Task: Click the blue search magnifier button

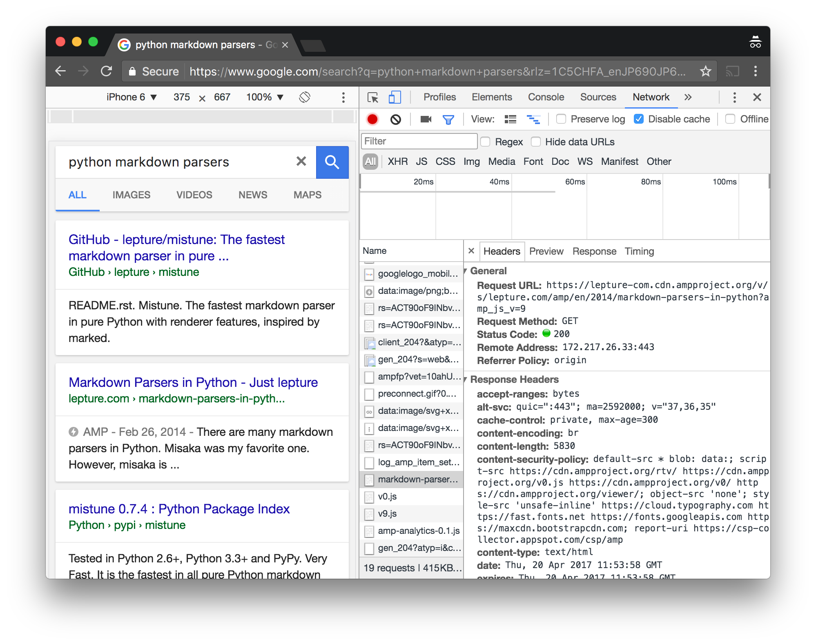Action: click(332, 162)
